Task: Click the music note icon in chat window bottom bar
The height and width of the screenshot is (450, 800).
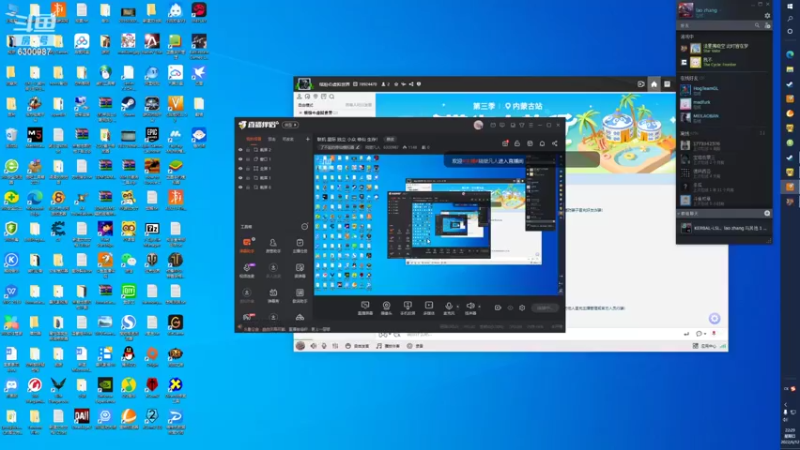Action: coord(379,346)
